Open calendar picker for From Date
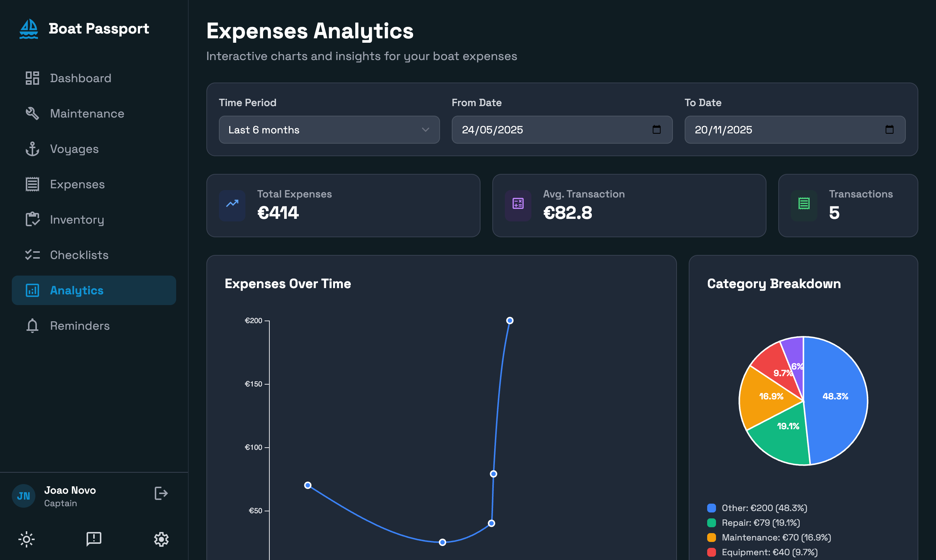This screenshot has width=936, height=560. point(656,129)
